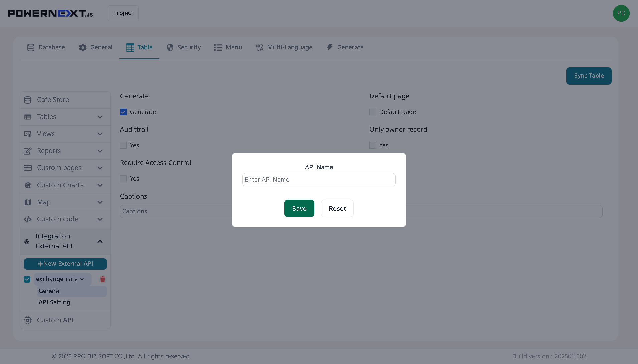Uncheck the exchange_rate checkbox
638x364 pixels.
click(27, 279)
